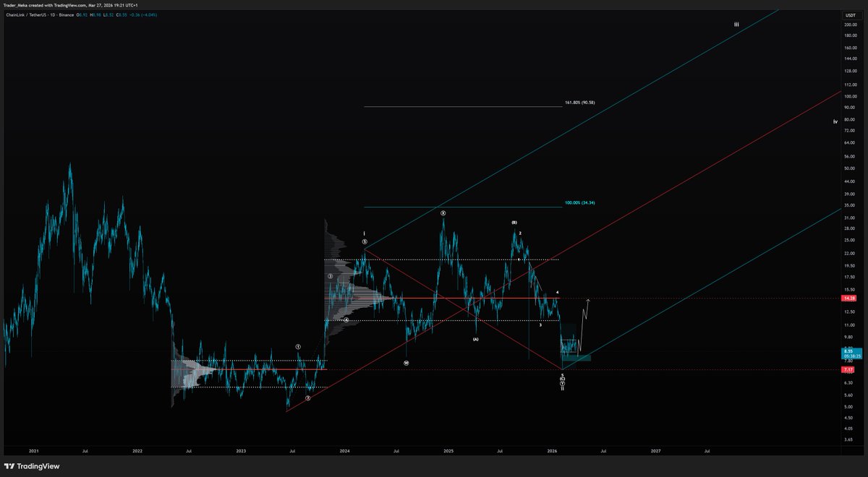The width and height of the screenshot is (868, 477).
Task: Select the 100.00% (34.34) Fibonacci label
Action: 579,203
